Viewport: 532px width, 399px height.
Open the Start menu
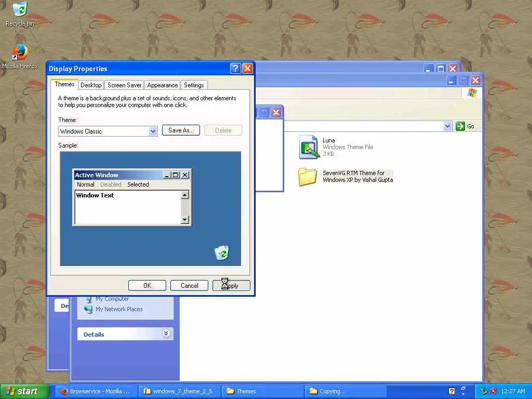25,391
